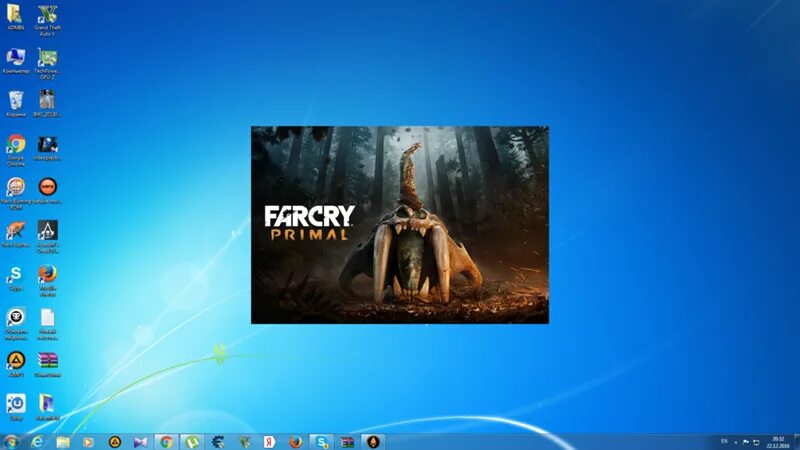
Task: Open the purple bow-tie taskbar icon
Action: [x=140, y=442]
